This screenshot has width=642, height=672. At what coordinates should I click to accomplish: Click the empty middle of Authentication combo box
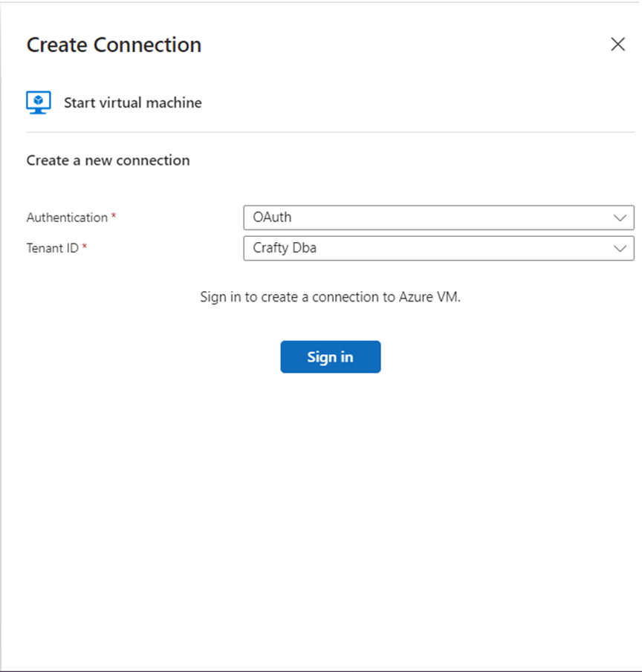pyautogui.click(x=446, y=218)
